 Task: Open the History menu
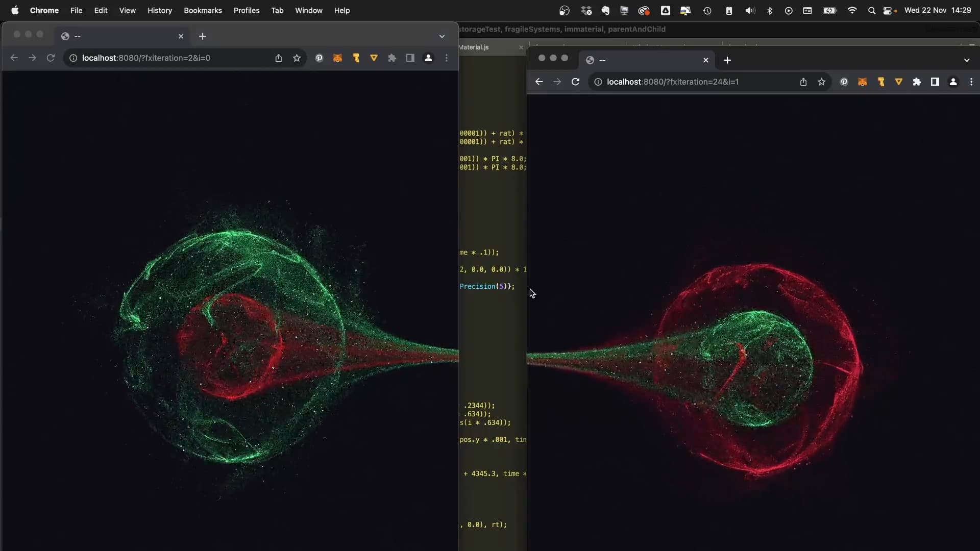(159, 10)
